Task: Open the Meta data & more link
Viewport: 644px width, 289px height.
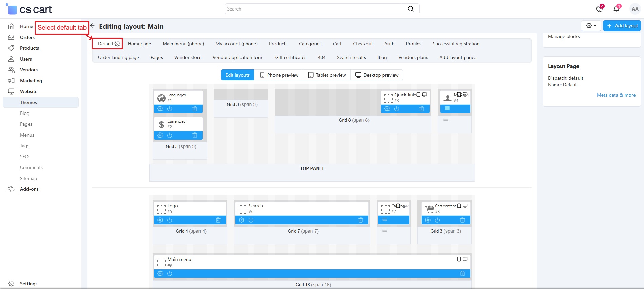Action: (x=616, y=95)
